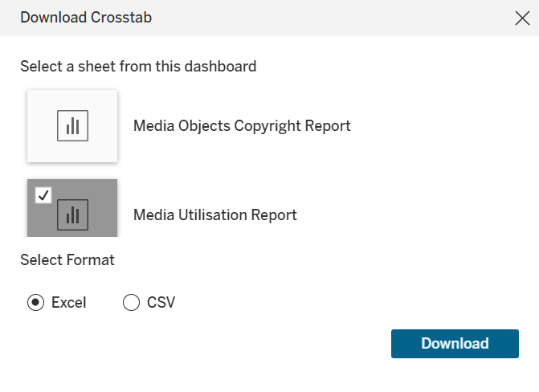Viewport: 539px width, 392px height.
Task: Click the Media Utilisation Report chart icon
Action: pyautogui.click(x=72, y=214)
